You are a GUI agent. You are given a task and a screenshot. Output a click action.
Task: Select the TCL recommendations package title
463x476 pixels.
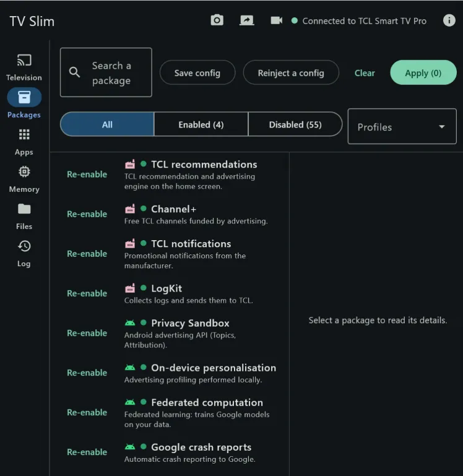tap(204, 164)
